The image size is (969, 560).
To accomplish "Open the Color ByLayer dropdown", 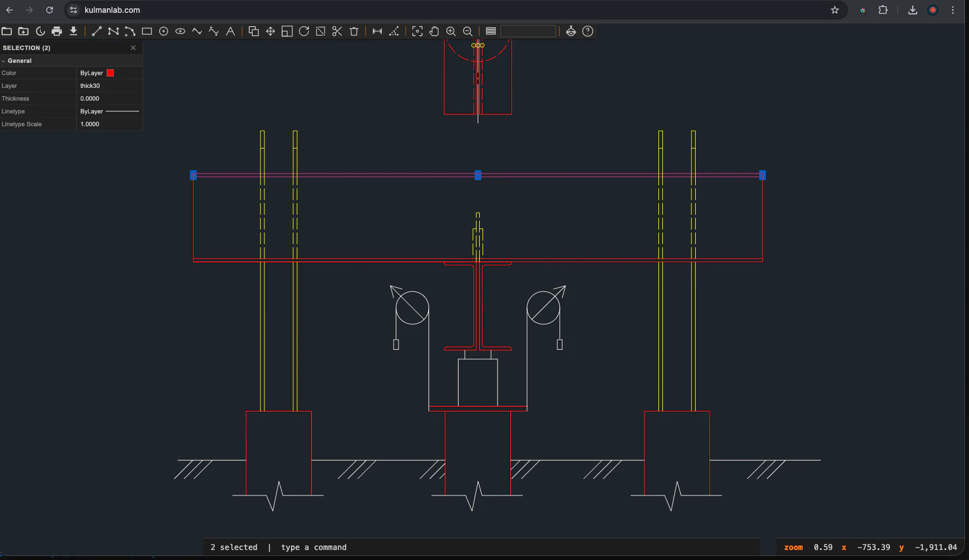I will point(109,73).
